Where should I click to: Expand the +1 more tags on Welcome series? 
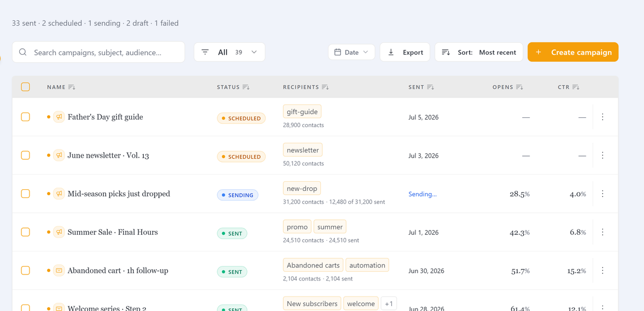(x=389, y=303)
